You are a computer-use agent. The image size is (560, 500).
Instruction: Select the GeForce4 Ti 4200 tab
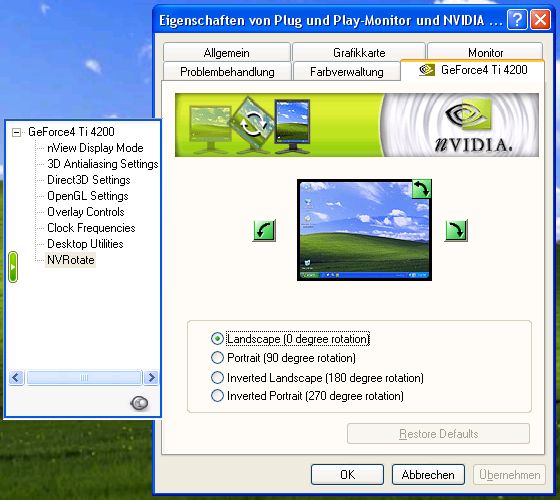click(473, 70)
